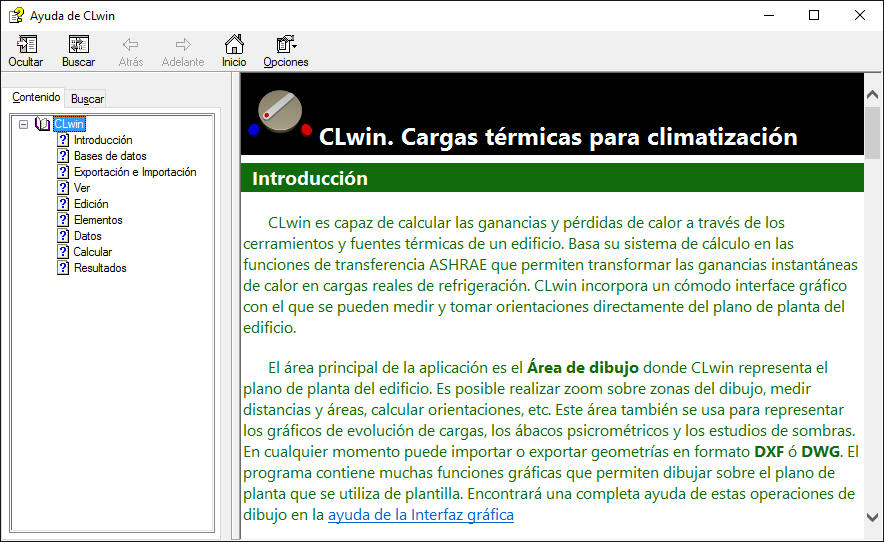Click the bold 'DXF' text

(769, 452)
